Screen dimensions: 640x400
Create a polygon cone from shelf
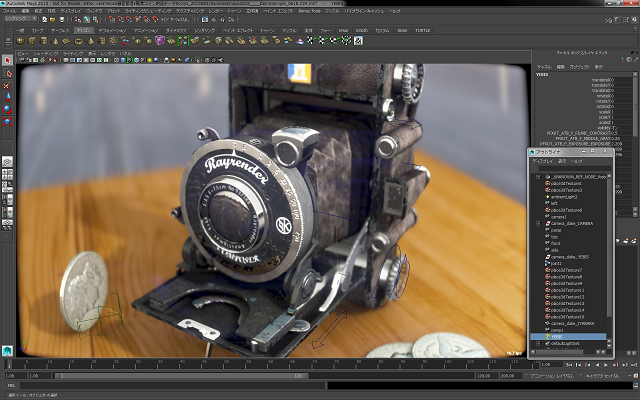click(x=55, y=40)
